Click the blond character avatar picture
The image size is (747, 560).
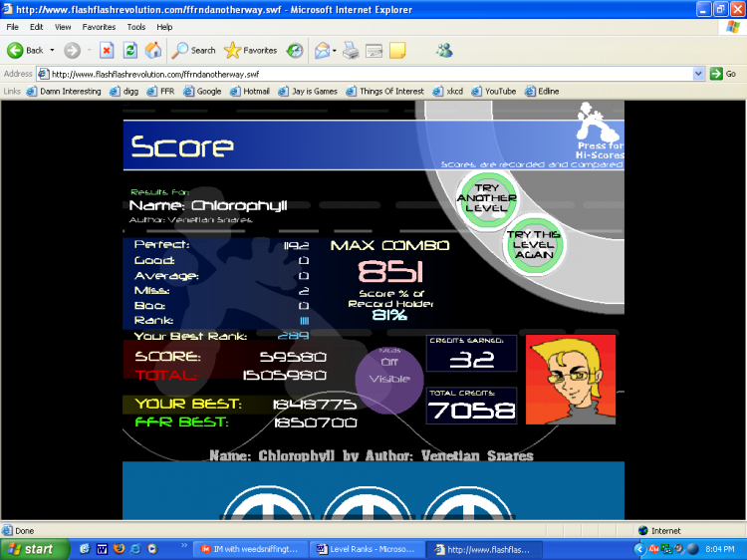[x=571, y=379]
